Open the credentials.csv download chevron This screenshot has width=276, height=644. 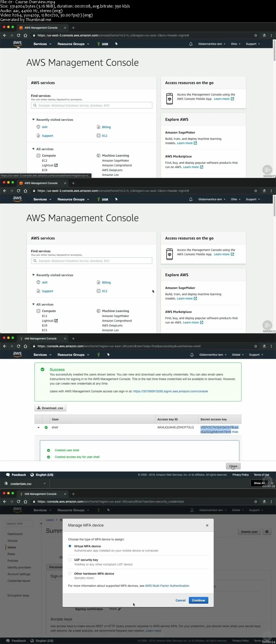[44, 483]
